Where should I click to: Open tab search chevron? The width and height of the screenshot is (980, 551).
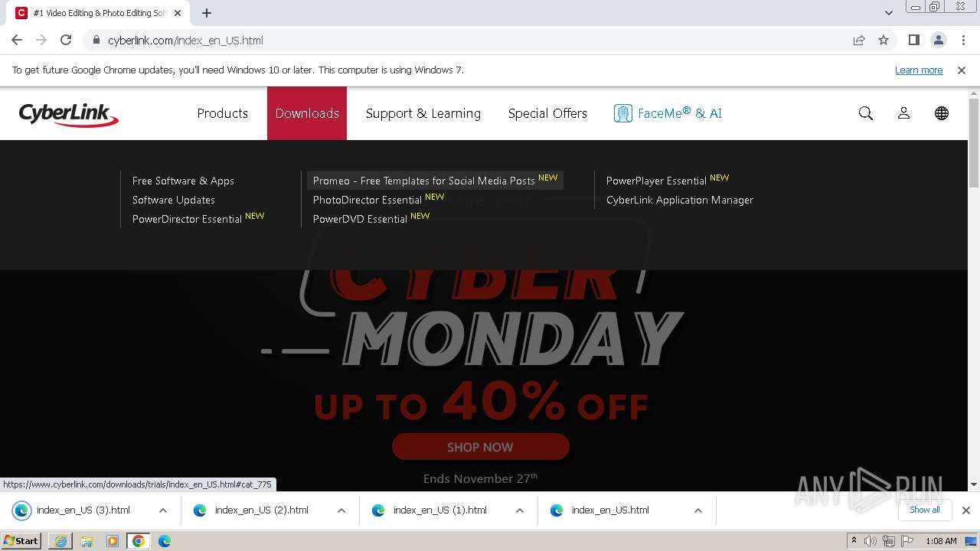tap(889, 13)
